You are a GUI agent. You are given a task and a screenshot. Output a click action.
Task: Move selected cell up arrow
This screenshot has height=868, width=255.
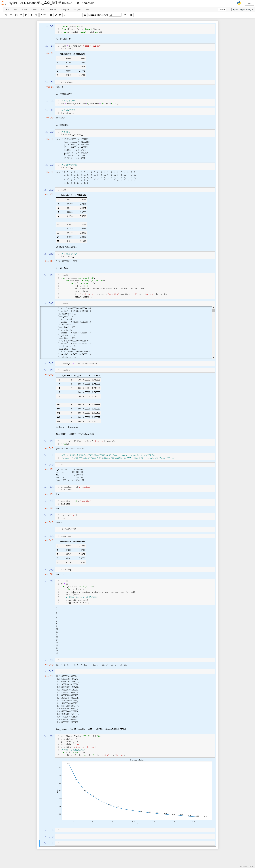(32, 15)
